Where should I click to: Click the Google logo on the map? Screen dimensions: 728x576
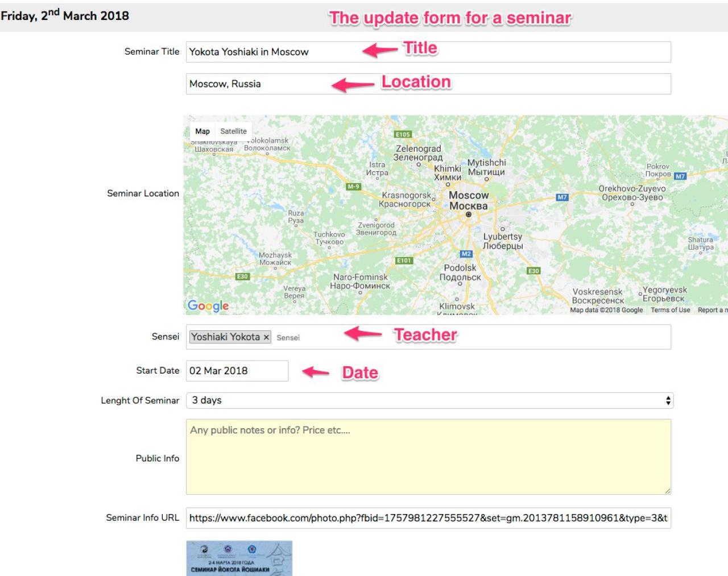[208, 306]
